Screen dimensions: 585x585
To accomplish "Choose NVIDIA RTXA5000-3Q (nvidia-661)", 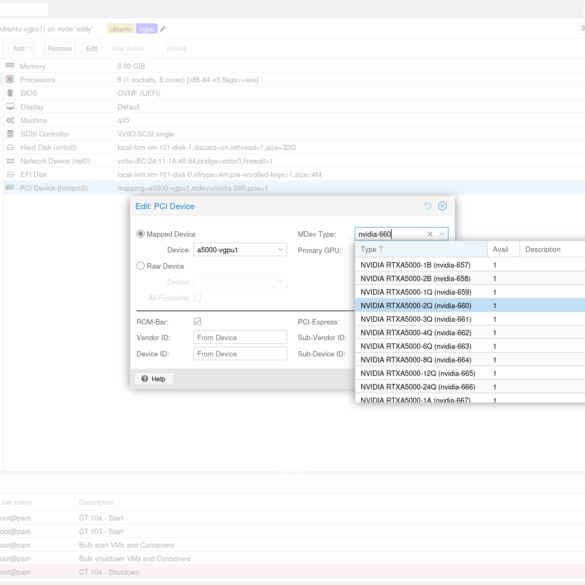I will tap(470, 319).
